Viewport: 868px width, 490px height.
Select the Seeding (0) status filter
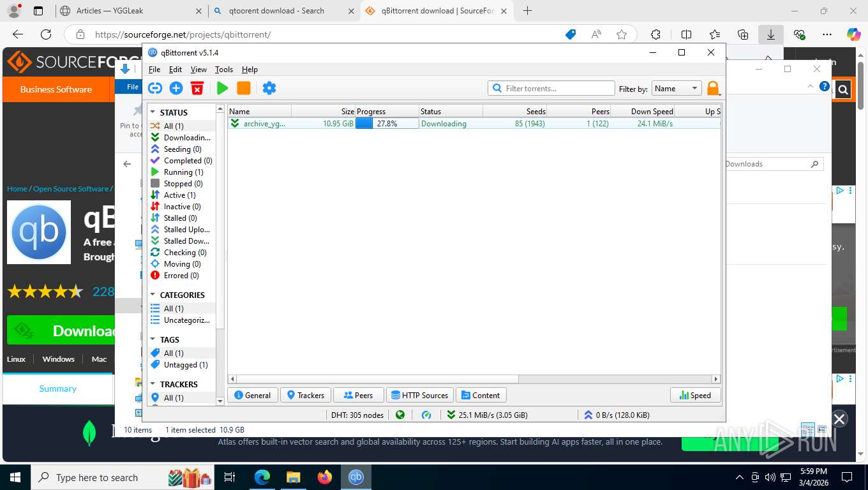[x=181, y=149]
